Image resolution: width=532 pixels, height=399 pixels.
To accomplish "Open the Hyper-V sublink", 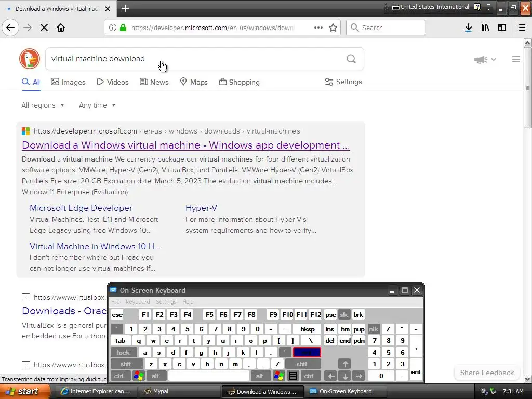I will tap(201, 208).
